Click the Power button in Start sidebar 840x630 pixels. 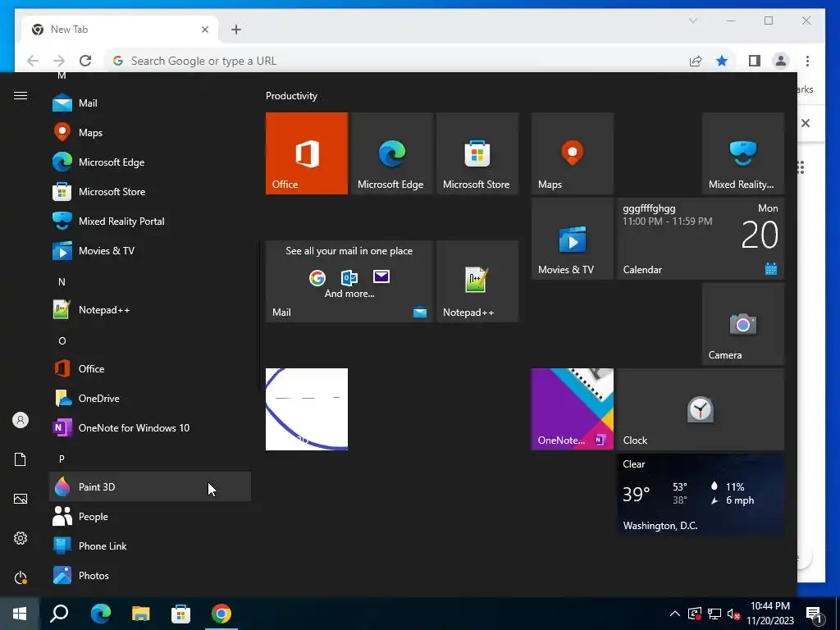[21, 577]
